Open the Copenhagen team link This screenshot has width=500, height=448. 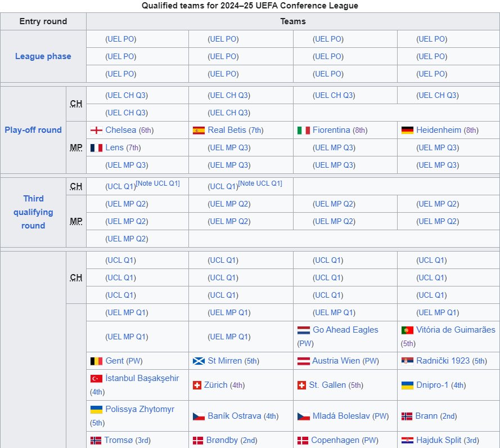tap(335, 440)
